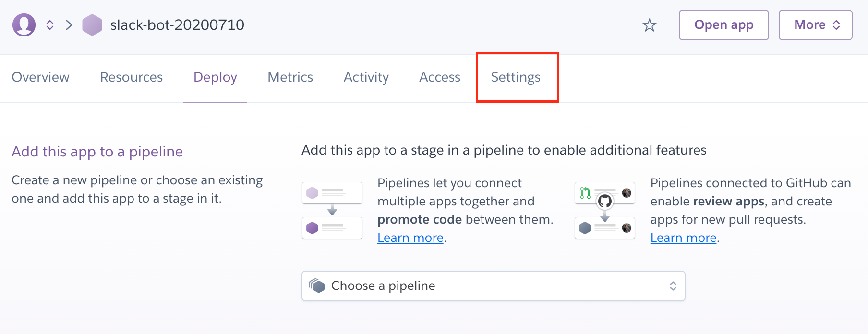This screenshot has height=334, width=868.
Task: Open the Resources tab
Action: click(x=132, y=77)
